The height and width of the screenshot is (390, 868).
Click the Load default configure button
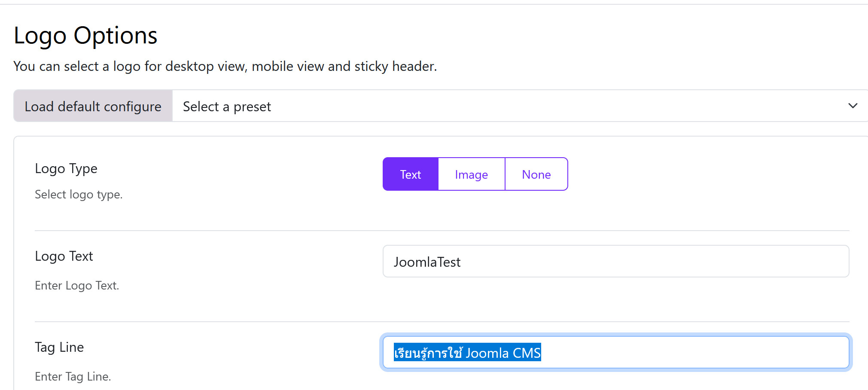pyautogui.click(x=93, y=106)
